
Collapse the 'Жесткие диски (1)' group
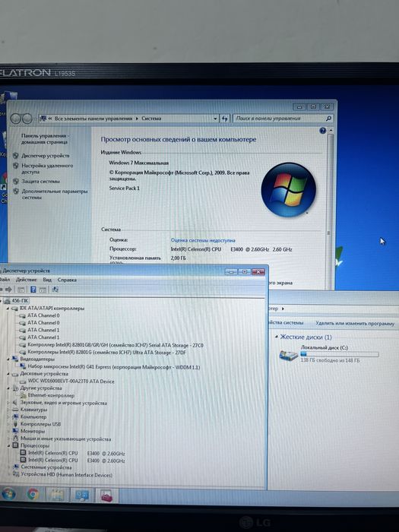(x=277, y=337)
